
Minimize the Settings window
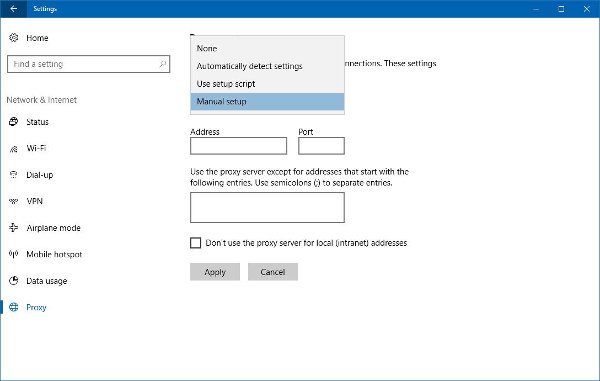point(536,9)
